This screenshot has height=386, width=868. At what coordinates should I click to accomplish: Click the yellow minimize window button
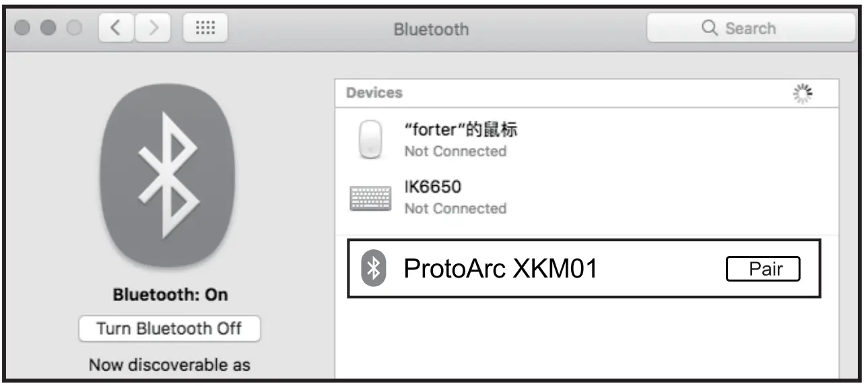(48, 29)
